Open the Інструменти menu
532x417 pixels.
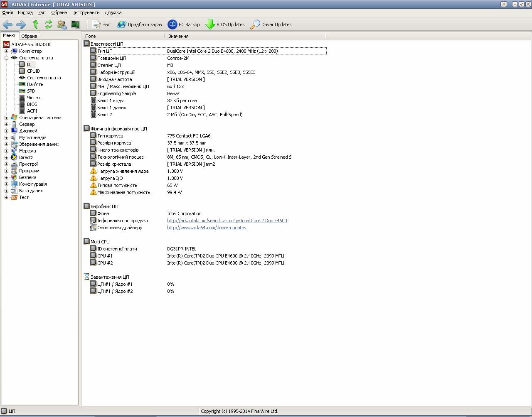[86, 12]
